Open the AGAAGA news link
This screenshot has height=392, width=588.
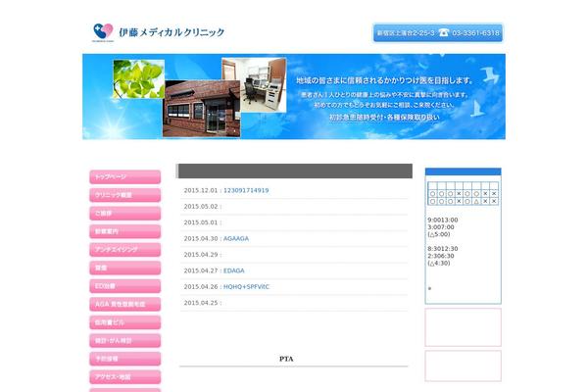[236, 238]
